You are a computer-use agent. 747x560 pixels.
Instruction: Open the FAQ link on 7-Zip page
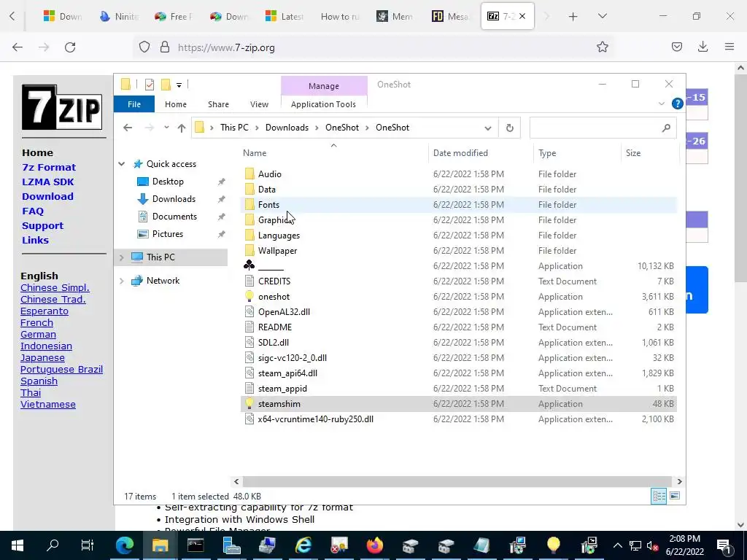point(33,211)
